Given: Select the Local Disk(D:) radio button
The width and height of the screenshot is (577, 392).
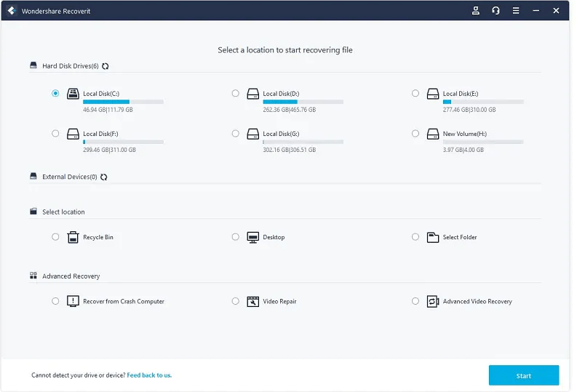Looking at the screenshot, I should (235, 93).
